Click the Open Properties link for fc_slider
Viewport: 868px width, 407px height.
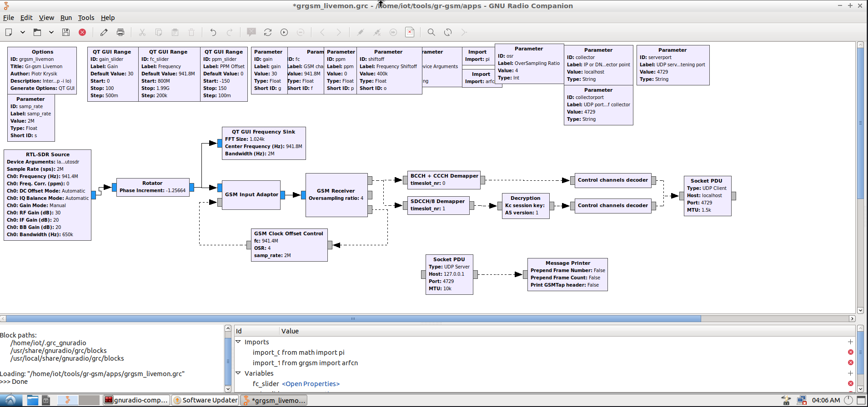pyautogui.click(x=311, y=384)
